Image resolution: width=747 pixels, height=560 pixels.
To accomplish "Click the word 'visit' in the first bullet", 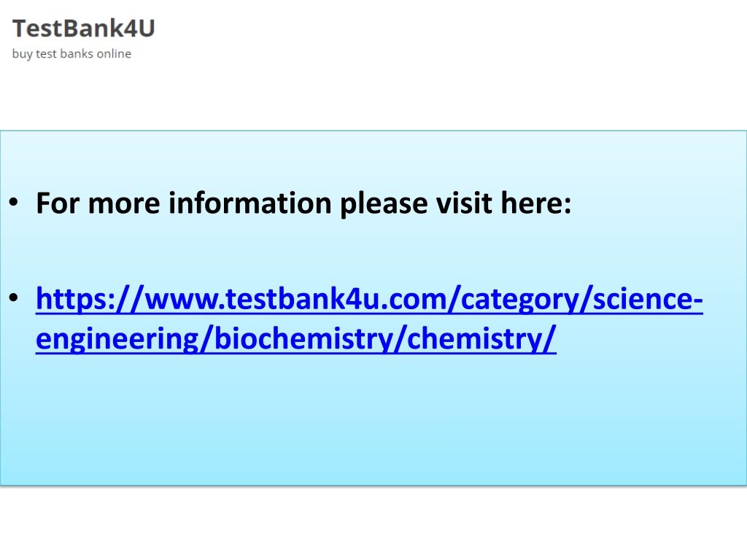I will point(464,203).
